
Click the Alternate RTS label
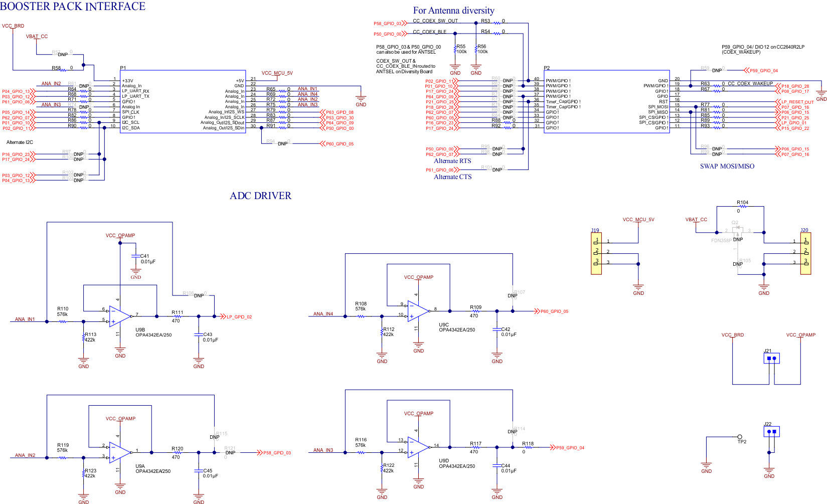tap(452, 160)
